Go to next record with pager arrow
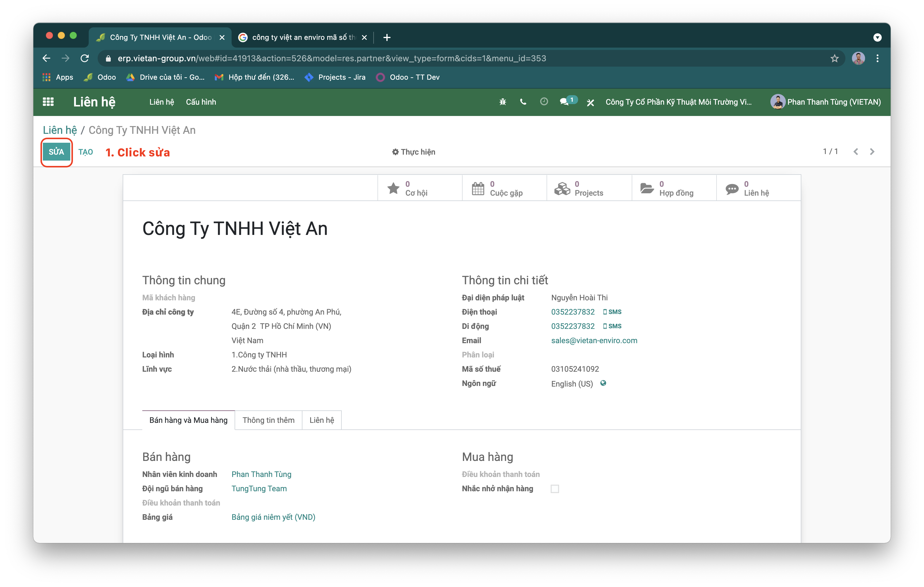 click(x=872, y=152)
